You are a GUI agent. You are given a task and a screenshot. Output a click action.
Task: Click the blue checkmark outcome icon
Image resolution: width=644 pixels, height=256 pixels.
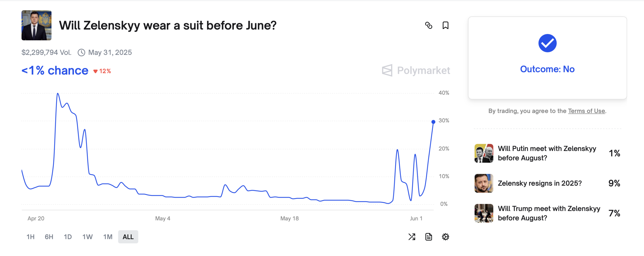pyautogui.click(x=547, y=43)
